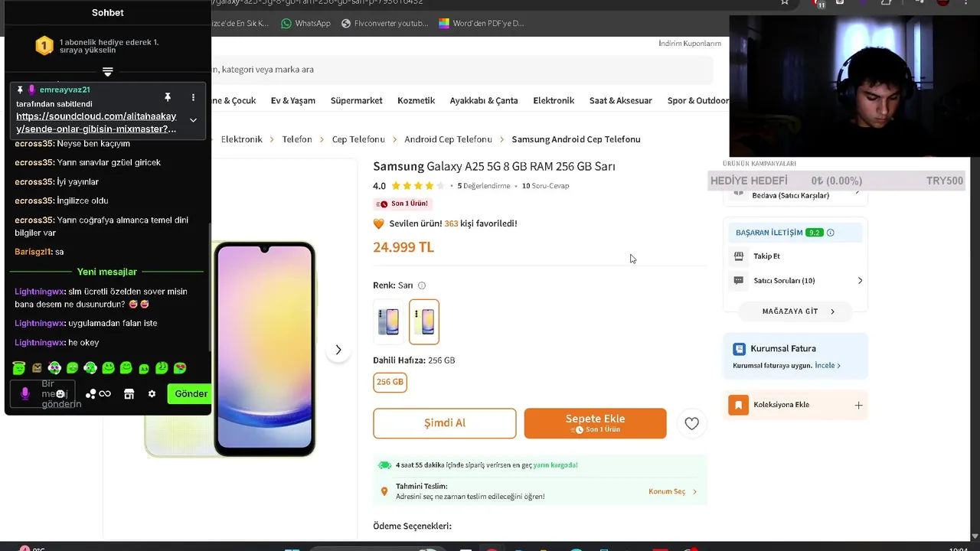Select the blue phone color variant
Viewport: 980px width, 551px height.
point(388,321)
